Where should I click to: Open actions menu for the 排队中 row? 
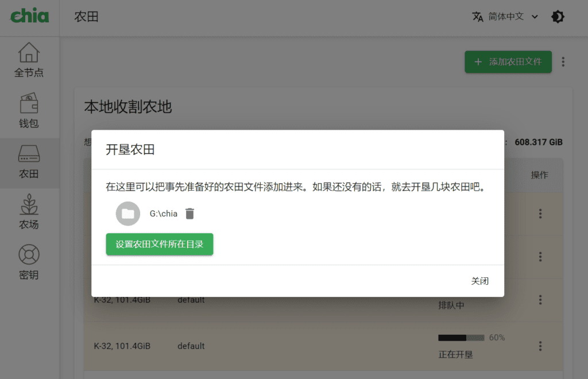(540, 300)
